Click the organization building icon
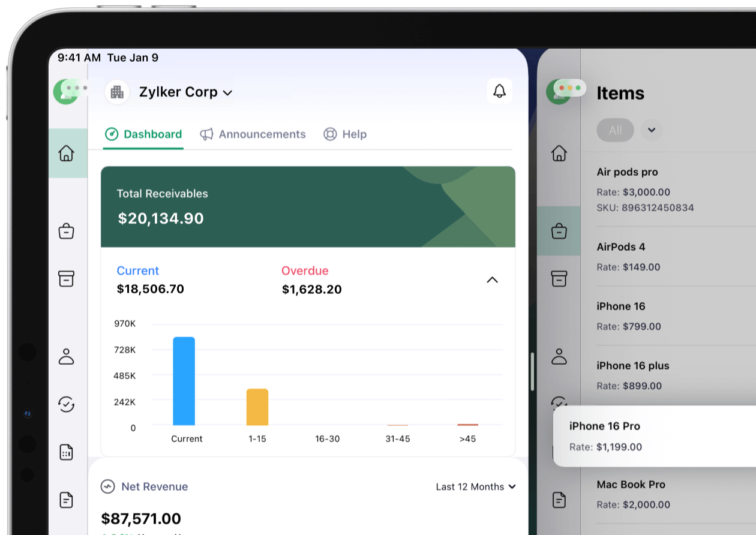Image resolution: width=756 pixels, height=535 pixels. [x=117, y=92]
